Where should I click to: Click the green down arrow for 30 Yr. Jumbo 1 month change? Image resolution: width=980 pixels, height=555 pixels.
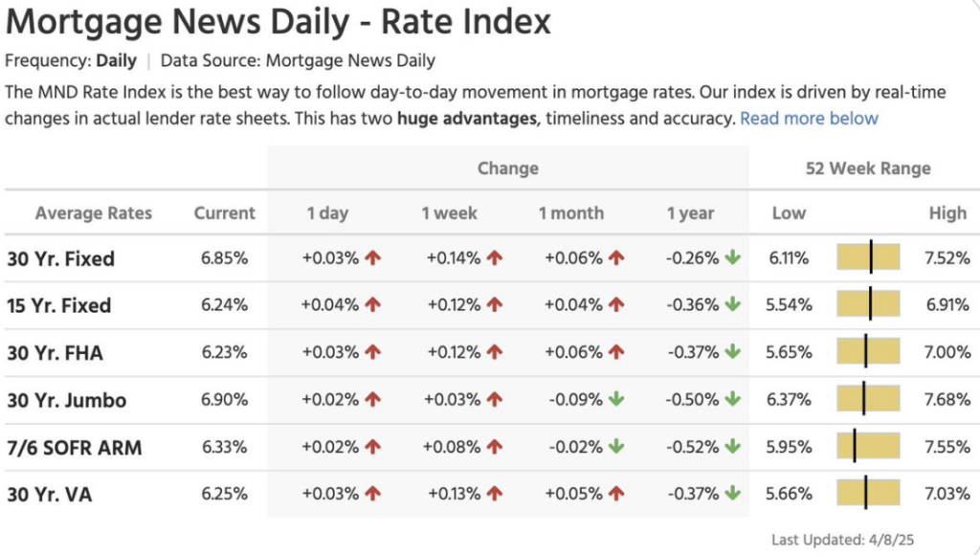coord(615,400)
